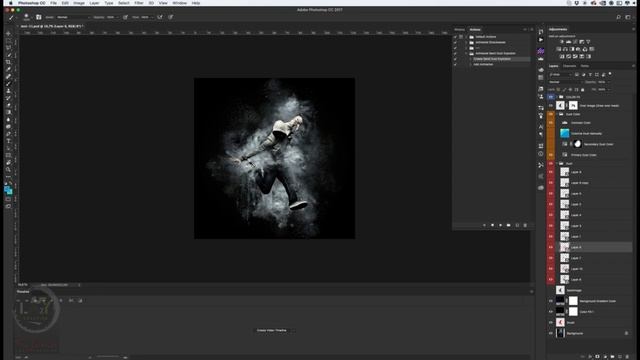This screenshot has width=640, height=360.
Task: Select the Hand tool
Action: (8, 162)
